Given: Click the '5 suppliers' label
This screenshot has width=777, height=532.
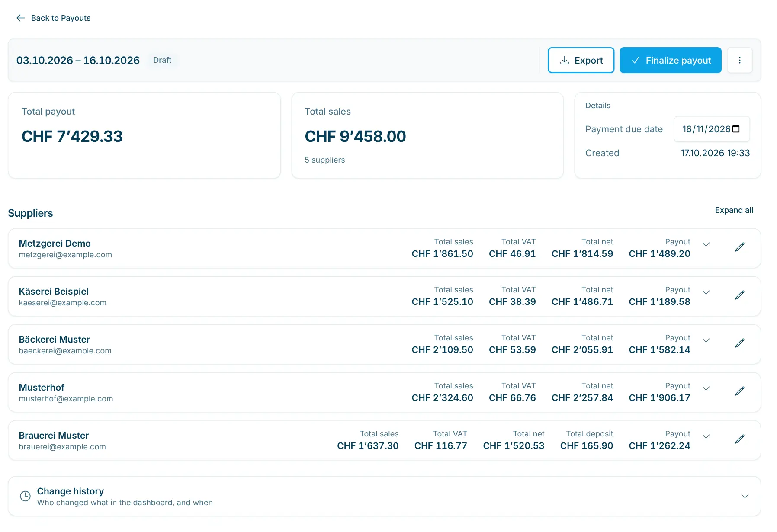Looking at the screenshot, I should tap(324, 160).
